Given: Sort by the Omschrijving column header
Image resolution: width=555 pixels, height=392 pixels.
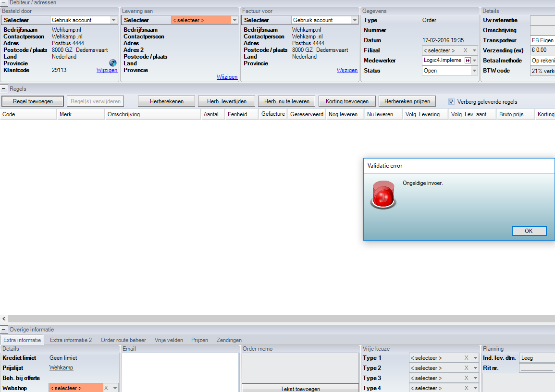Looking at the screenshot, I should [152, 114].
